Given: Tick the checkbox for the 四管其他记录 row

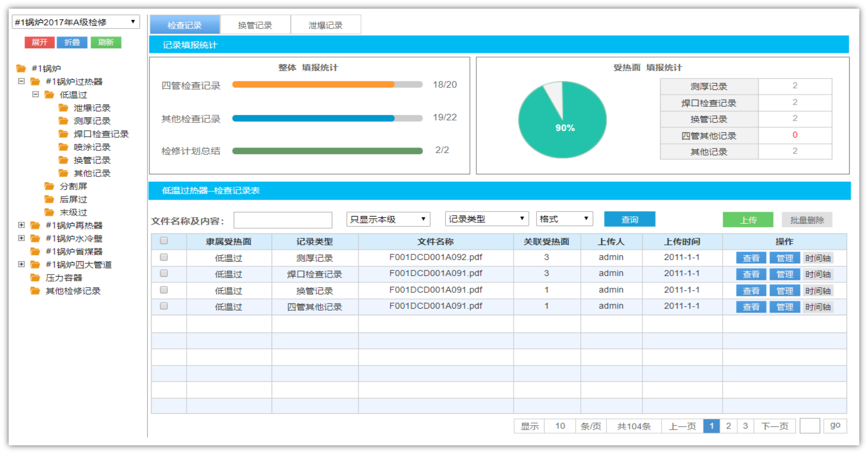Looking at the screenshot, I should coord(164,306).
